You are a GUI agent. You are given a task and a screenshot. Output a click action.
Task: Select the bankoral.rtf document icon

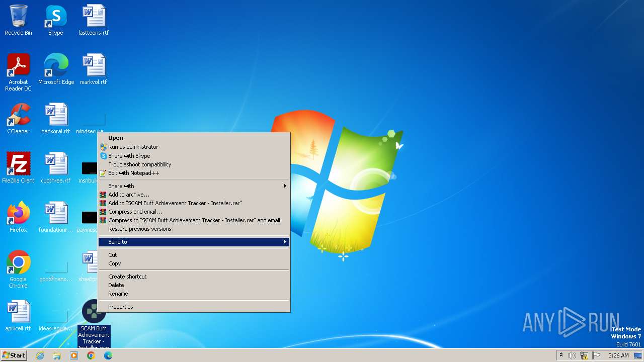tap(56, 119)
